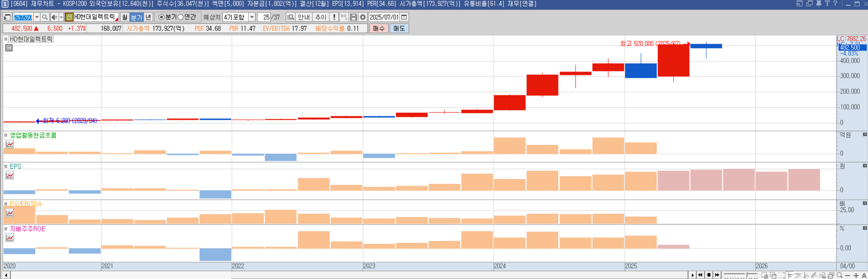Screen dimensions: 868x279
Task: Click the count field showing 25
Action: pyautogui.click(x=264, y=17)
